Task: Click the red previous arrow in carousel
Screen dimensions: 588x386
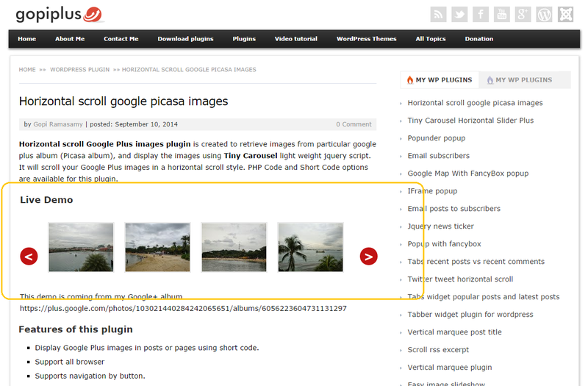Action: click(x=29, y=257)
